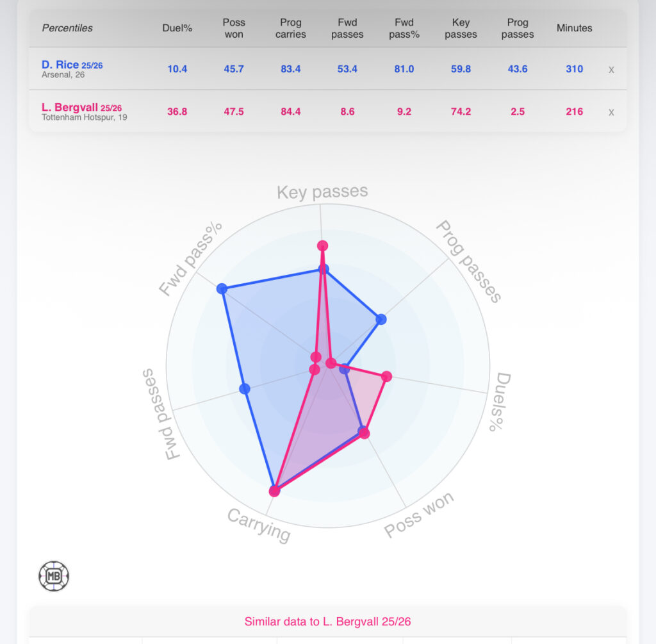The height and width of the screenshot is (644, 656).
Task: Click Bergvall's pink Key passes data point
Action: point(322,245)
